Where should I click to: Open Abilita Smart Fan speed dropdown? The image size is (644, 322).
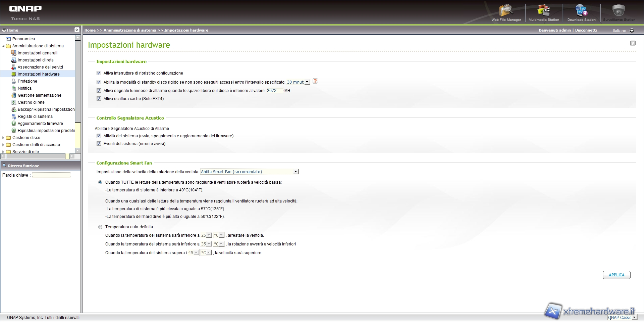(x=249, y=172)
